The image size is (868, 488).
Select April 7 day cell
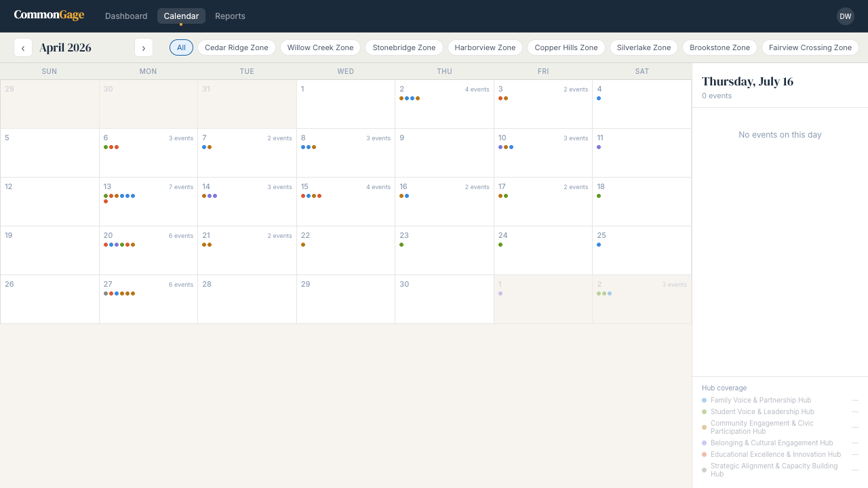tap(247, 152)
